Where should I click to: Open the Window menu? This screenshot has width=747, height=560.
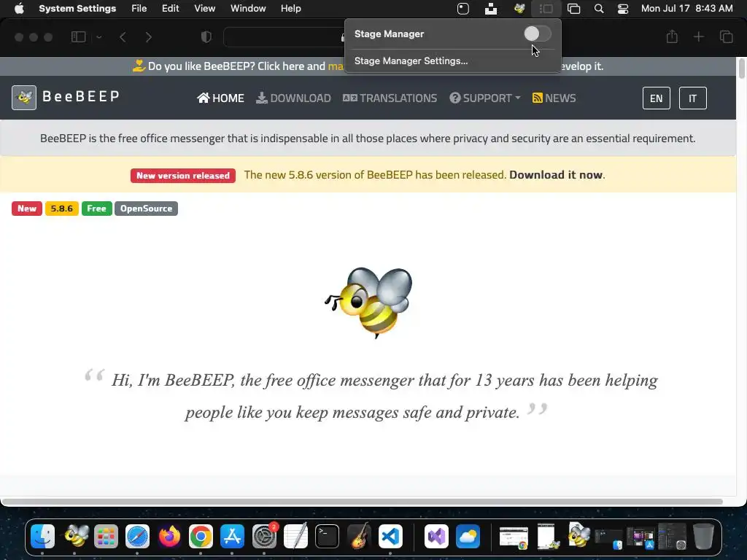click(248, 9)
